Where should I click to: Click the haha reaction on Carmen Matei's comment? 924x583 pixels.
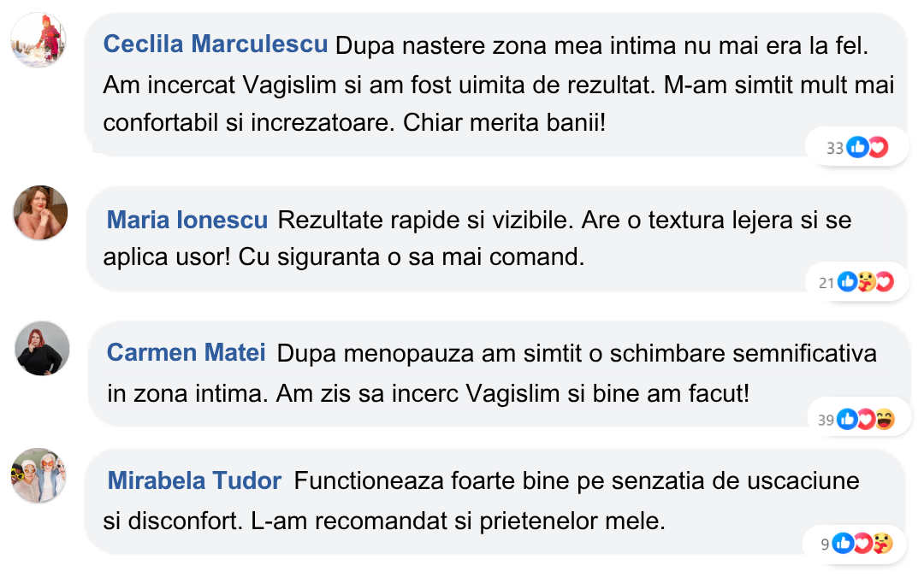[x=885, y=419]
